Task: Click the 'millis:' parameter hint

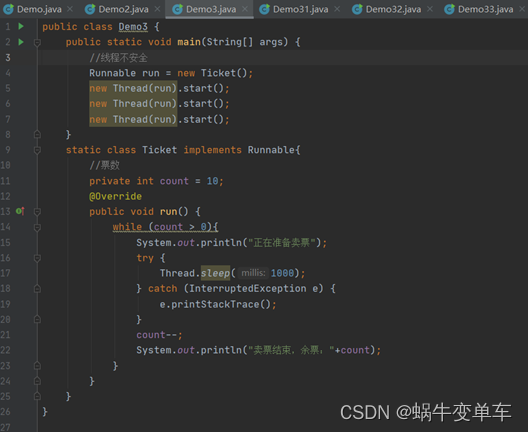Action: click(x=253, y=273)
